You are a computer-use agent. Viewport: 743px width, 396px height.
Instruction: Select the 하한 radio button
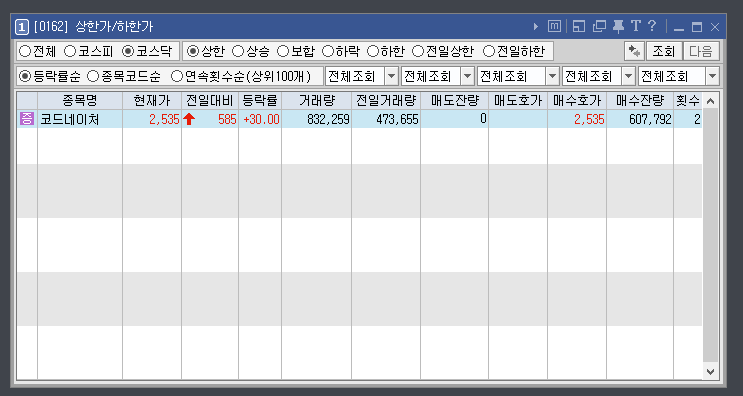(x=386, y=51)
